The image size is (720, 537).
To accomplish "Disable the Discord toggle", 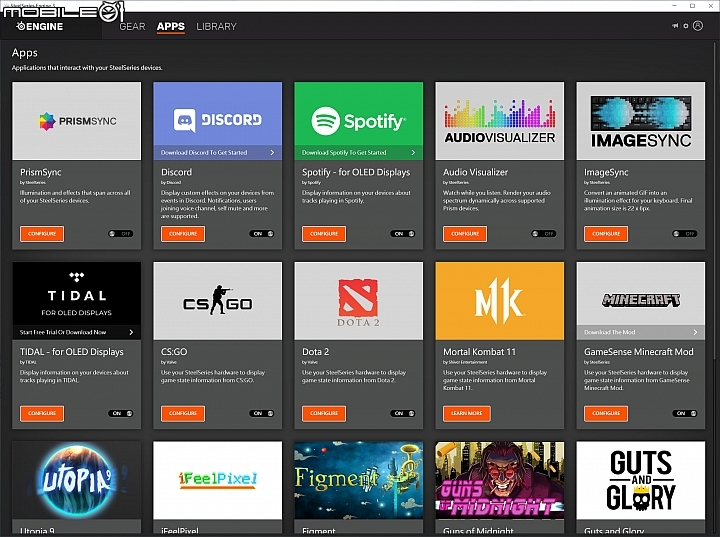I will click(262, 234).
